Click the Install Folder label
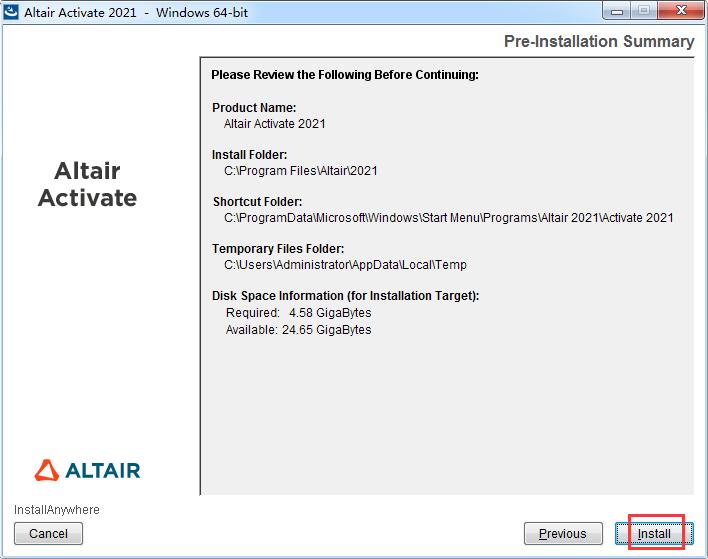 (x=250, y=155)
